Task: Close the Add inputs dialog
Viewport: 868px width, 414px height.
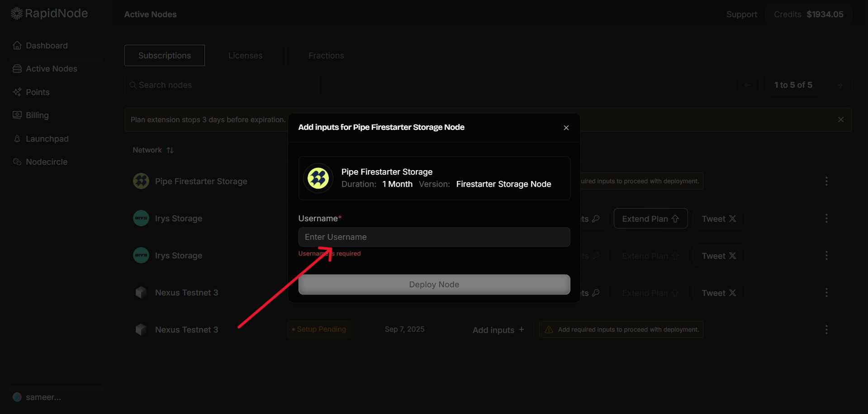Action: coord(566,128)
